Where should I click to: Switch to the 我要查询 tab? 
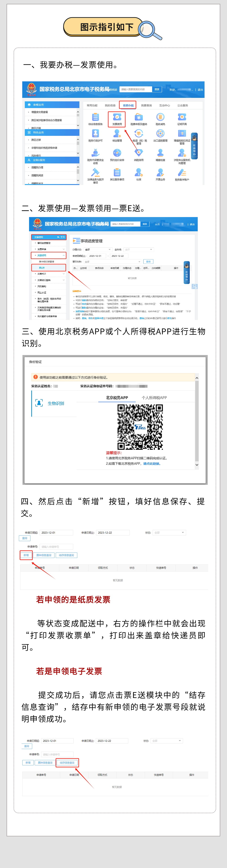coord(146,105)
